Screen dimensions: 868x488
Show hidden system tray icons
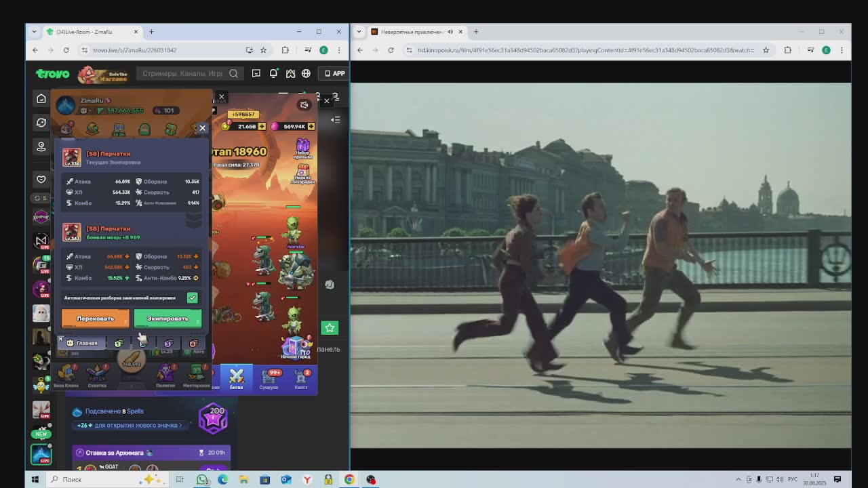(x=738, y=479)
